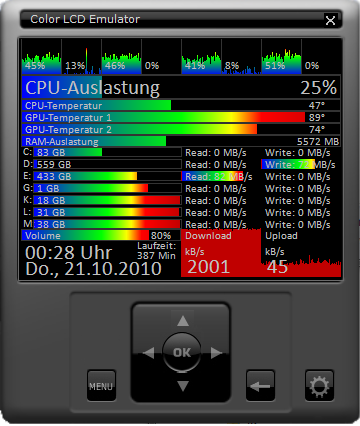Open the settings gear button

[x=319, y=386]
